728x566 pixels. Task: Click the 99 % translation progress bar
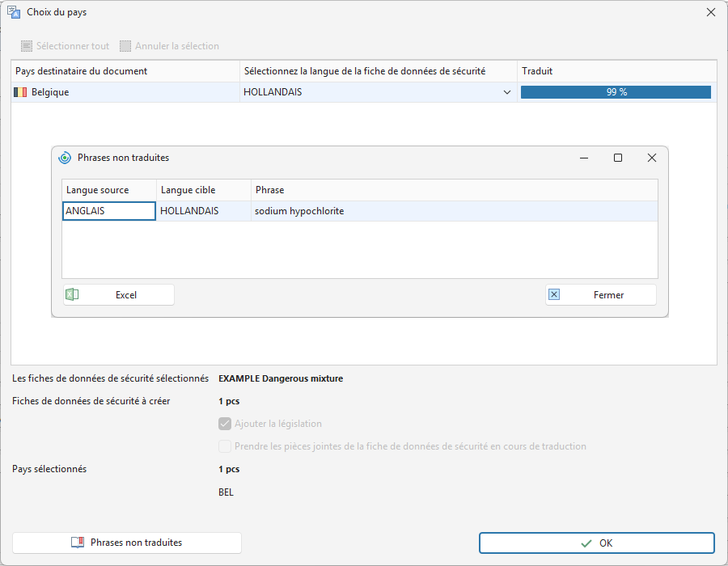(x=616, y=92)
